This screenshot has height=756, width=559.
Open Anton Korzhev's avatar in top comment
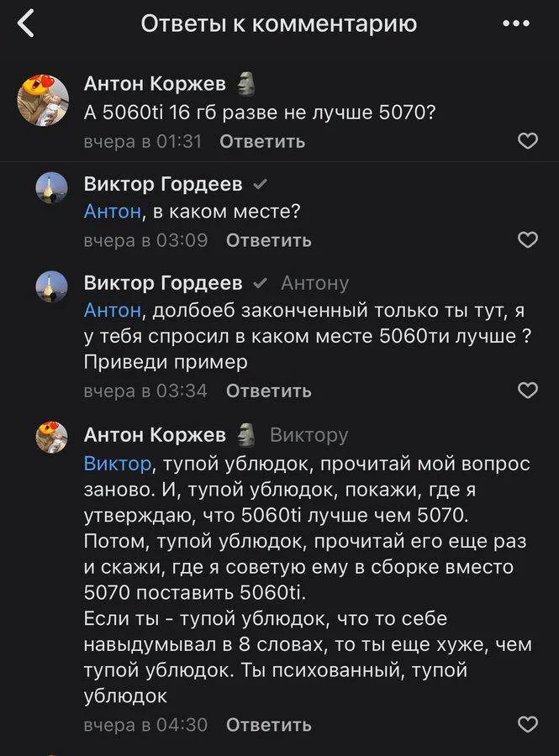coord(43,100)
